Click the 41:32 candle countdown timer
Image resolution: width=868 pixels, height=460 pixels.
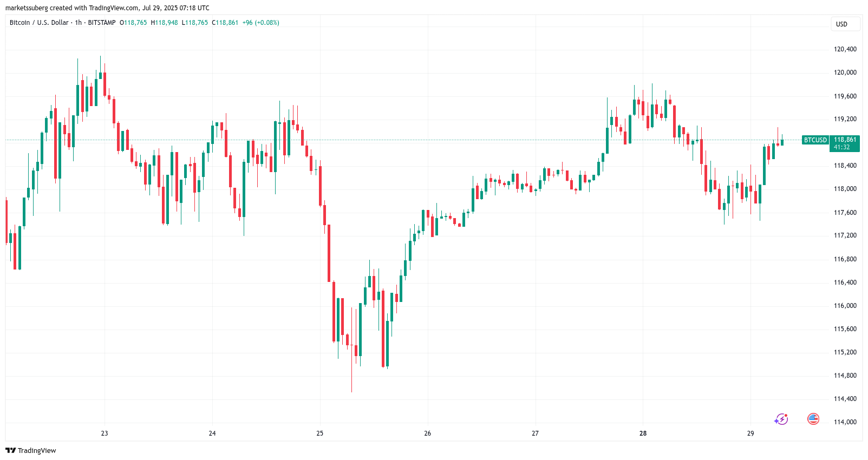(841, 147)
